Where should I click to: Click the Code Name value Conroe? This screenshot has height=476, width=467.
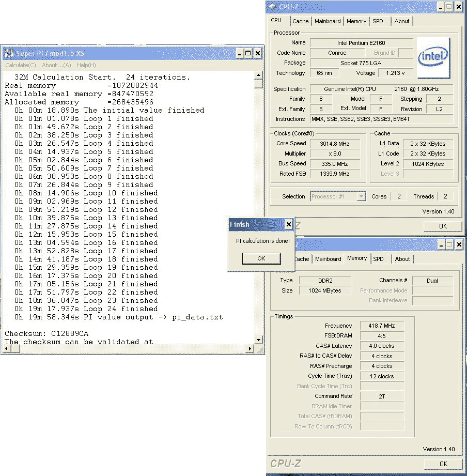point(337,53)
